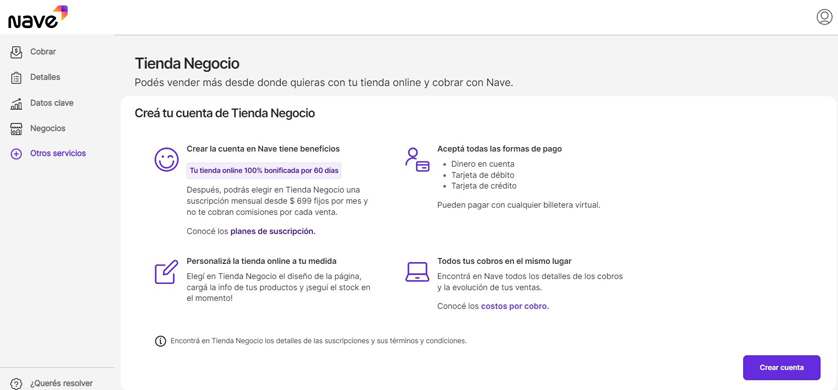
Task: Click the pencil edit personalize icon
Action: click(166, 272)
